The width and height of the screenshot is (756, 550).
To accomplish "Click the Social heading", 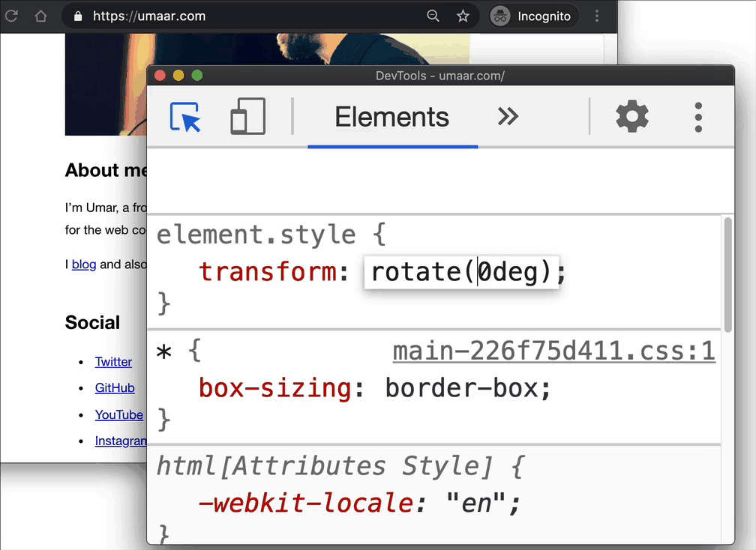I will (x=92, y=322).
